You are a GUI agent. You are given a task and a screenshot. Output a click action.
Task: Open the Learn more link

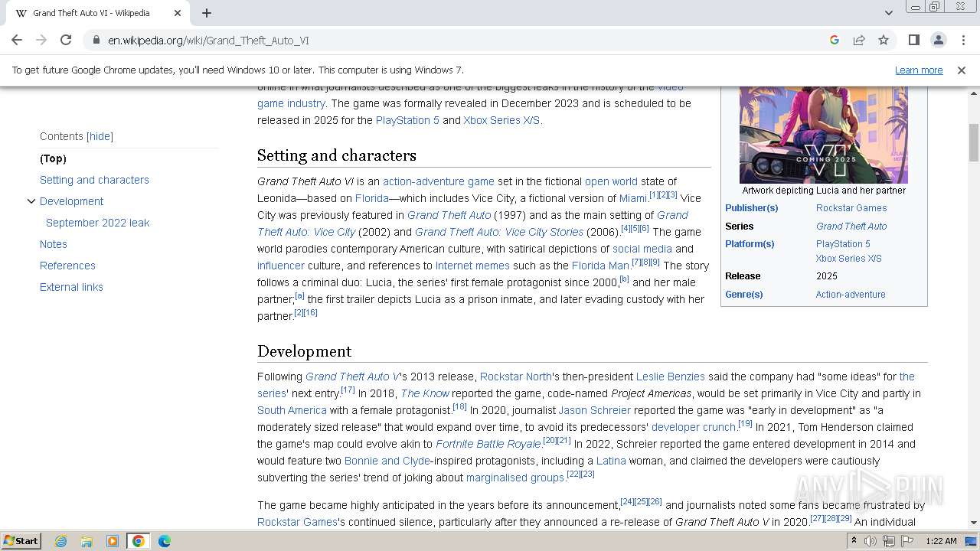coord(919,70)
